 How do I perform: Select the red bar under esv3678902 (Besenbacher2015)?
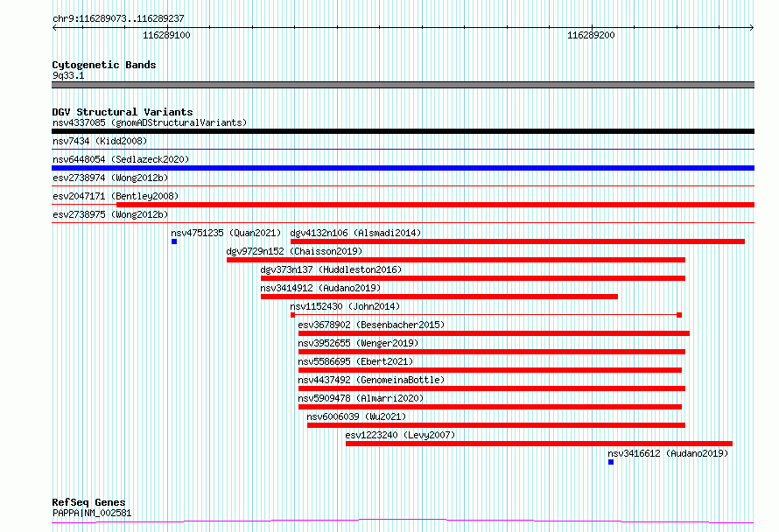pos(494,333)
